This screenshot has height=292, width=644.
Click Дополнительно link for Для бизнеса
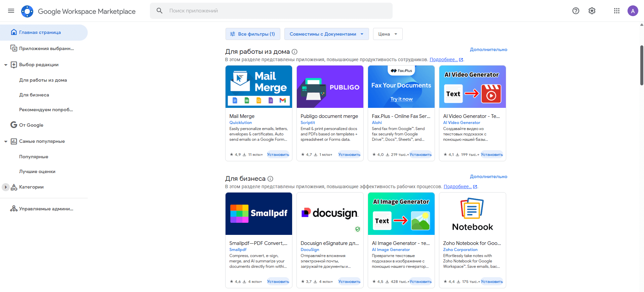pyautogui.click(x=488, y=176)
